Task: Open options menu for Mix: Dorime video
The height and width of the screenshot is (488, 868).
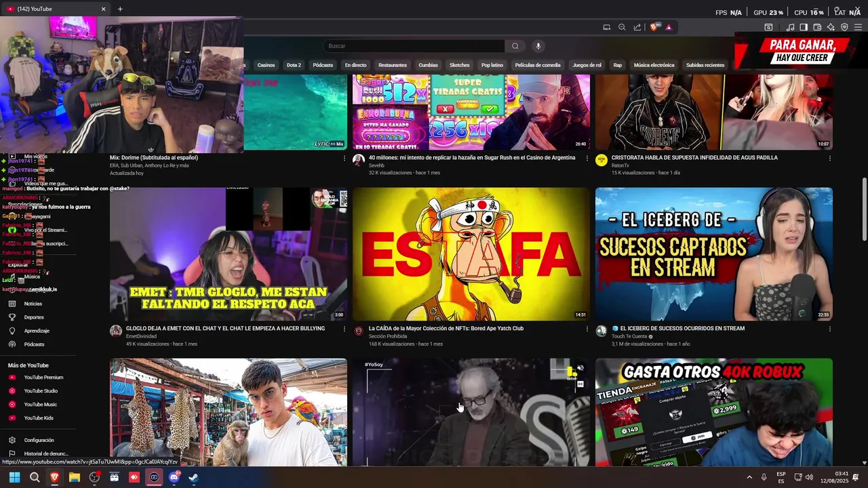Action: (344, 158)
